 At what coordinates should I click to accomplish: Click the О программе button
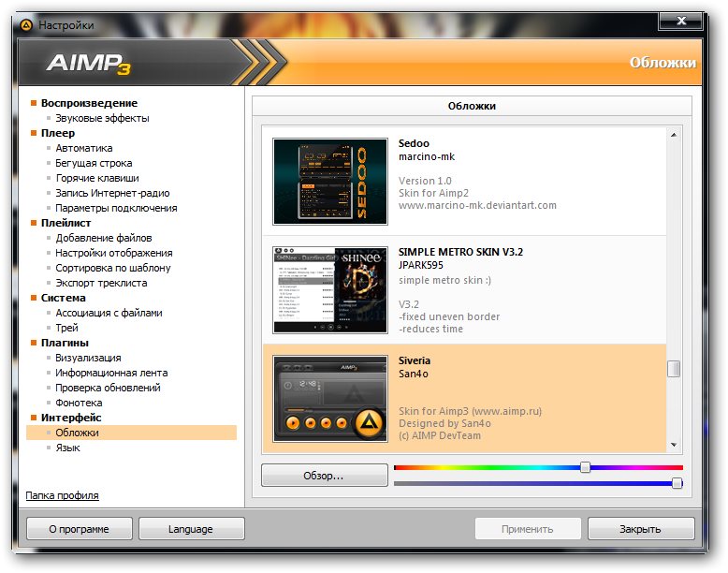79,529
